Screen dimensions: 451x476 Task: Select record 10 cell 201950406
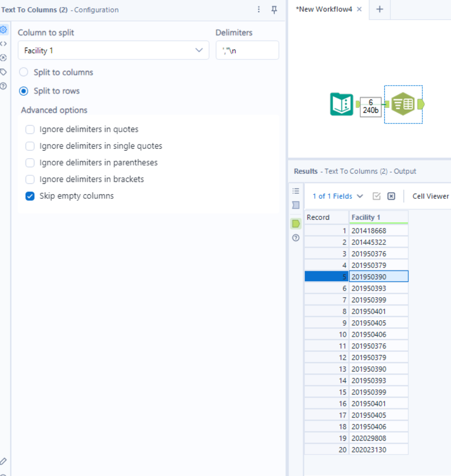(x=378, y=335)
